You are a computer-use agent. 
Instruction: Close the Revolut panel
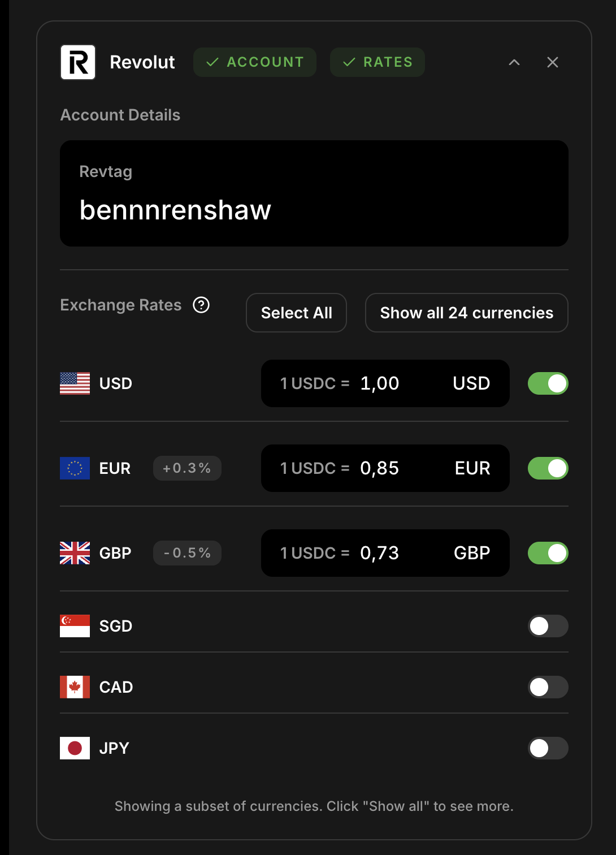point(553,62)
